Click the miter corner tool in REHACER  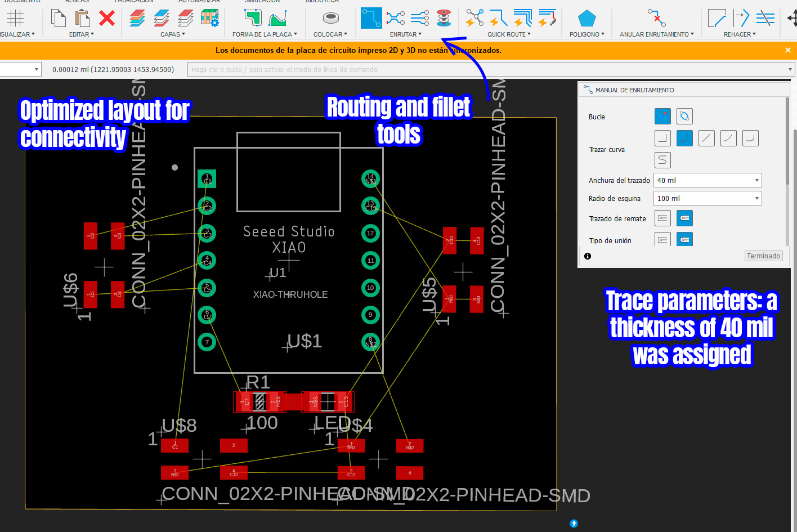717,18
